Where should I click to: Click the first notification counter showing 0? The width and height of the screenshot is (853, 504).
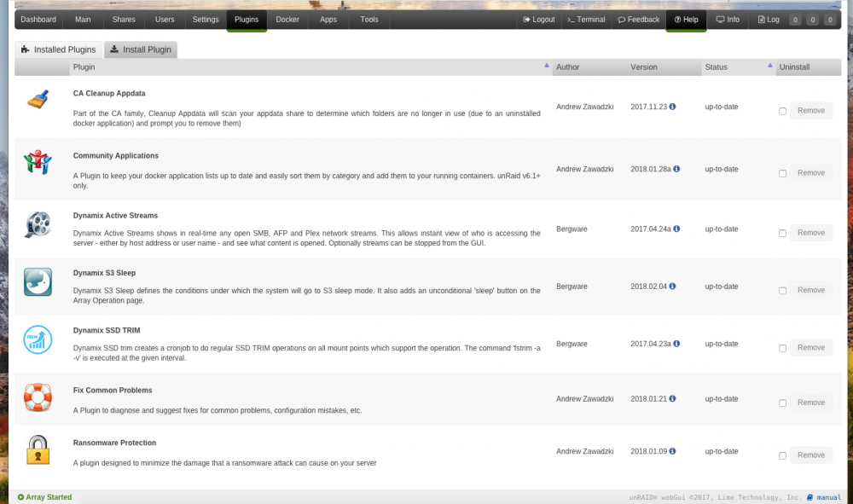coord(795,20)
